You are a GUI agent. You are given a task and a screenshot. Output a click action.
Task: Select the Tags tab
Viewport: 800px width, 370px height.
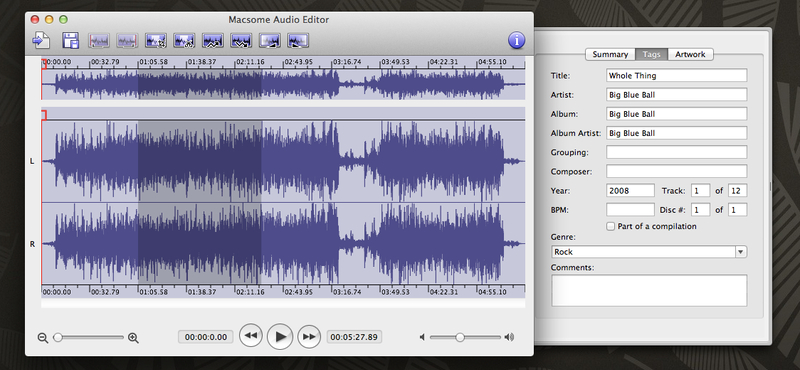[652, 54]
